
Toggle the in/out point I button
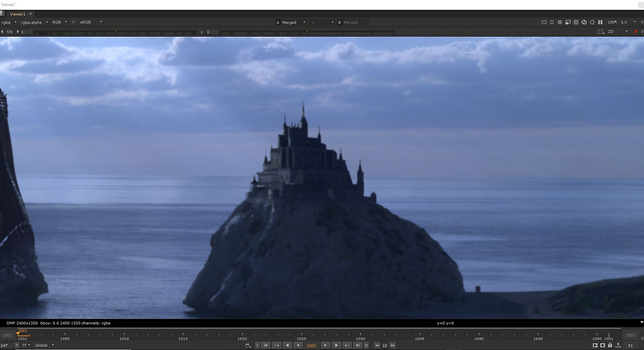[x=257, y=345]
